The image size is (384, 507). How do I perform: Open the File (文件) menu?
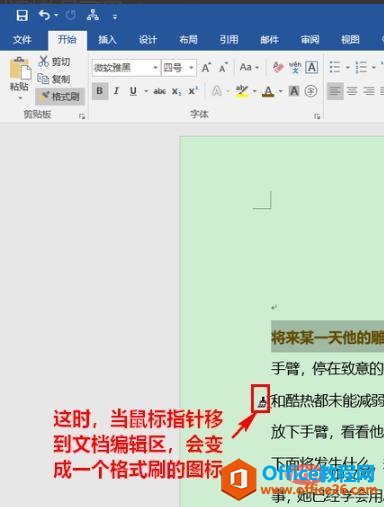(22, 40)
